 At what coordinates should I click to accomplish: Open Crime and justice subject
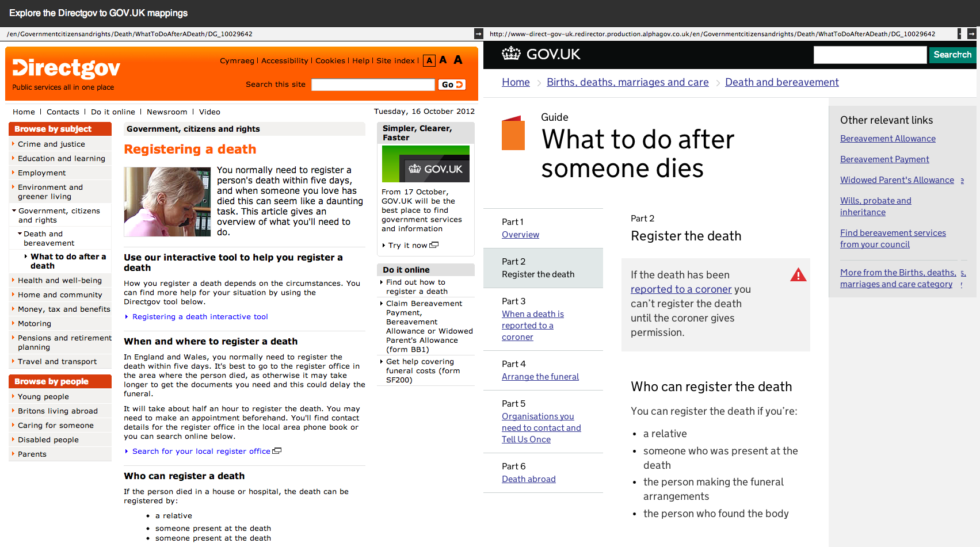pyautogui.click(x=51, y=144)
